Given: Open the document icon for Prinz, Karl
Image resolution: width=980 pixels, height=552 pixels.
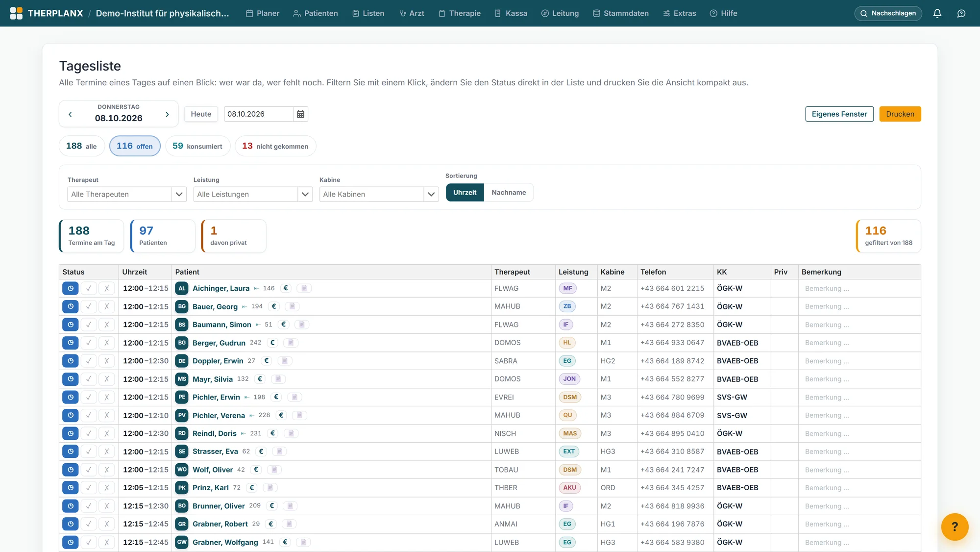Looking at the screenshot, I should tap(270, 488).
